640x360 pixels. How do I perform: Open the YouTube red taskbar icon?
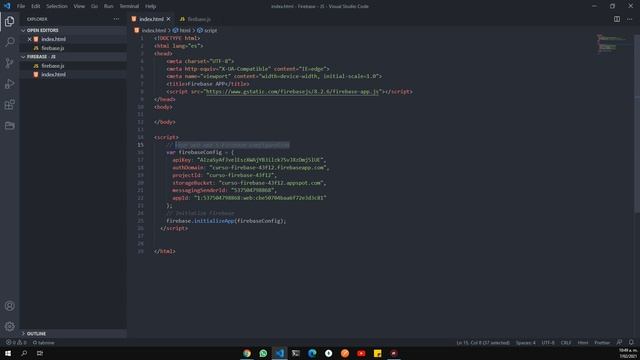tap(361, 353)
